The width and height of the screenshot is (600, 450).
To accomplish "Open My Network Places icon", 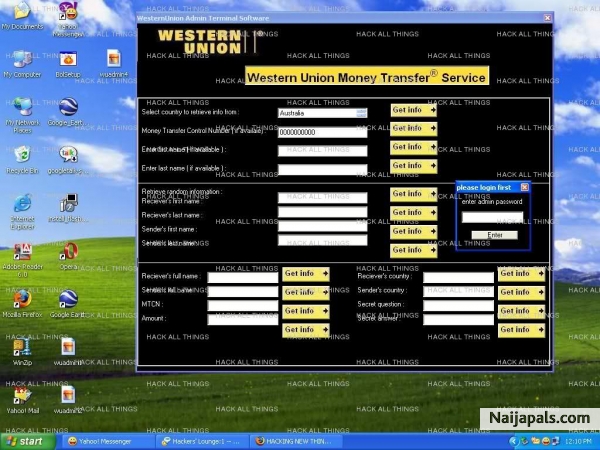I will (22, 115).
